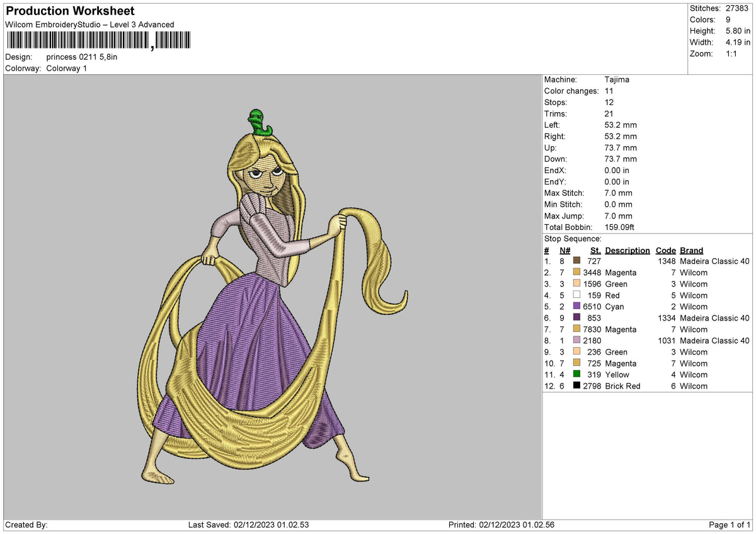
Task: Click the brown color swatch for stop 1
Action: [x=576, y=261]
